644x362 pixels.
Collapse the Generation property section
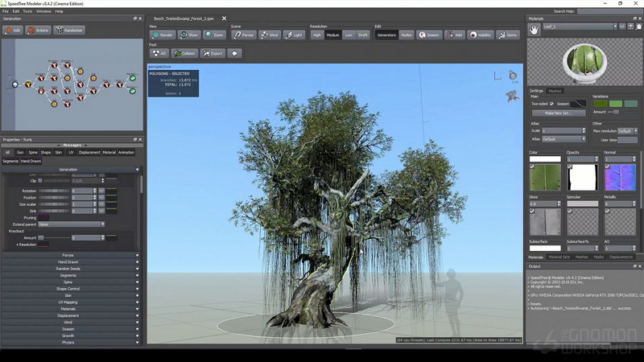(71, 169)
